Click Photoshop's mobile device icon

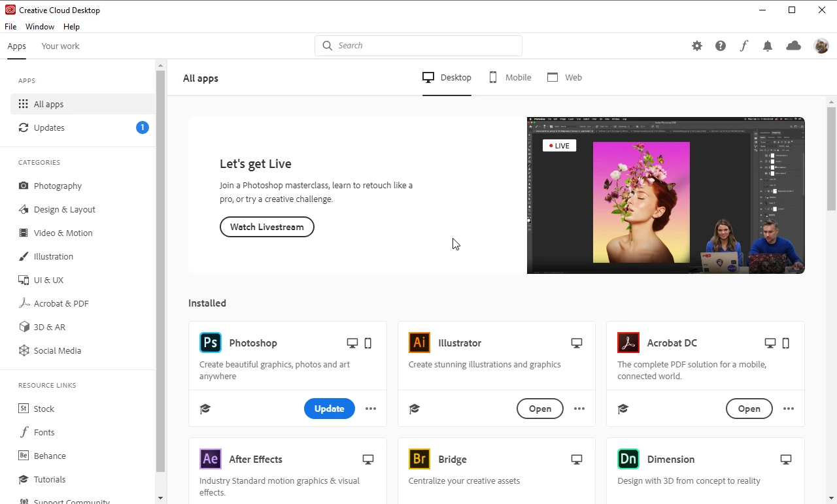click(368, 343)
